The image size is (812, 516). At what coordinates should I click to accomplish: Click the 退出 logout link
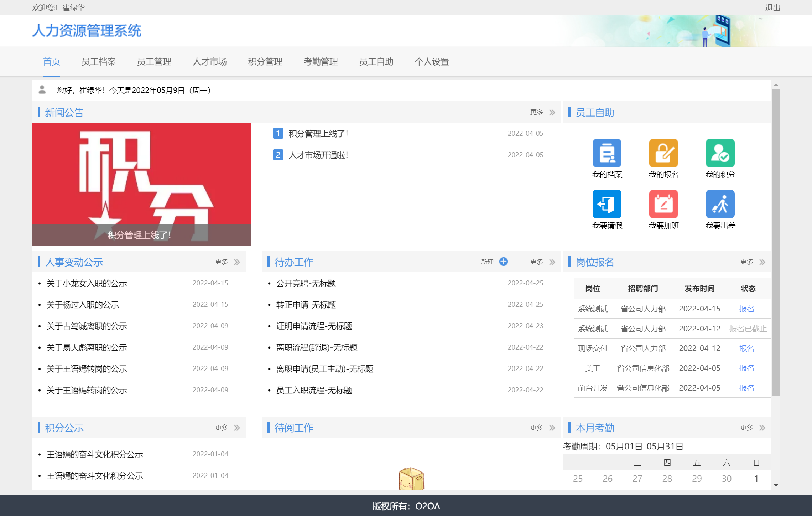pos(772,8)
